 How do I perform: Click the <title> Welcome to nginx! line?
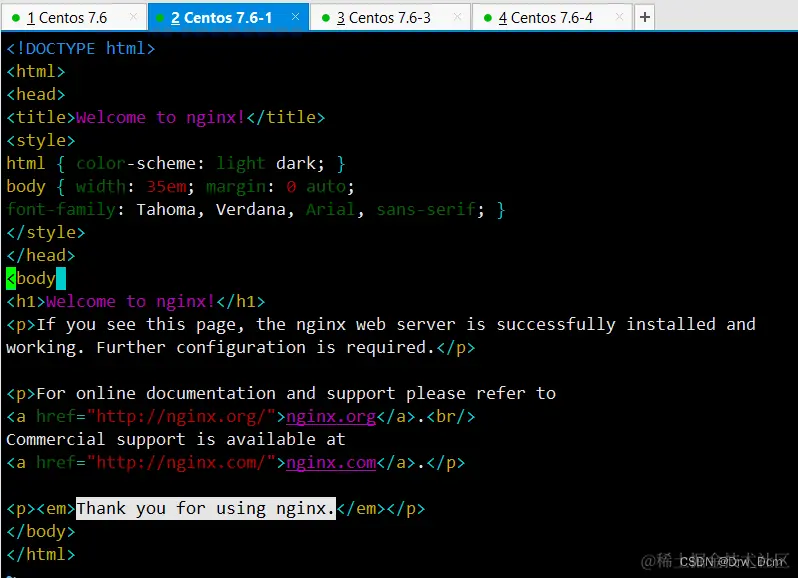(x=165, y=118)
